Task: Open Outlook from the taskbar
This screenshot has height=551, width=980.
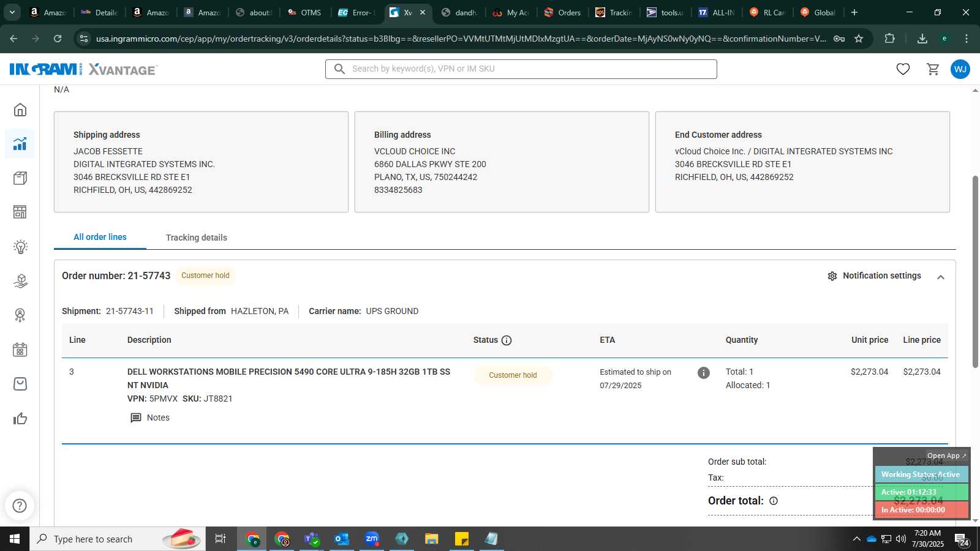Action: click(x=342, y=539)
